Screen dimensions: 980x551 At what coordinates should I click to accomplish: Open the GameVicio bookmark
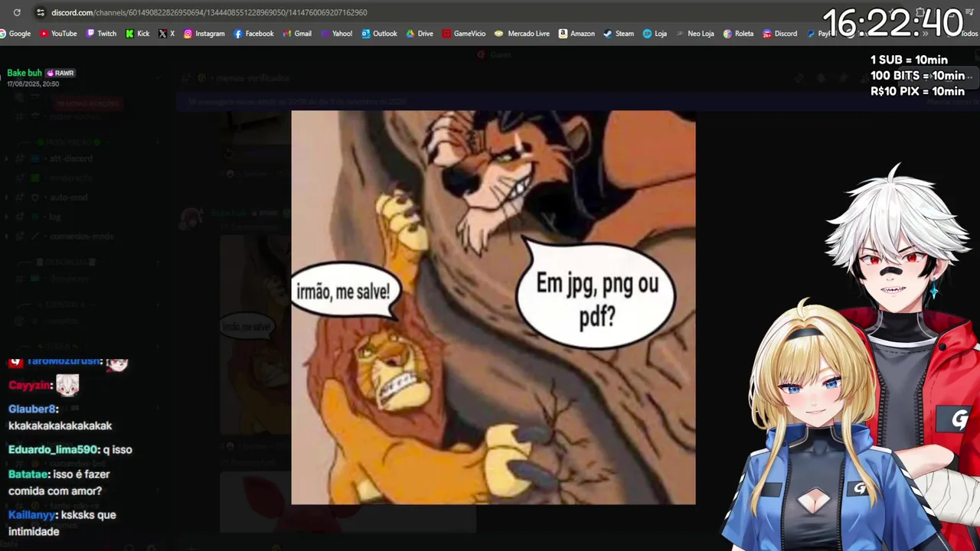tap(464, 34)
